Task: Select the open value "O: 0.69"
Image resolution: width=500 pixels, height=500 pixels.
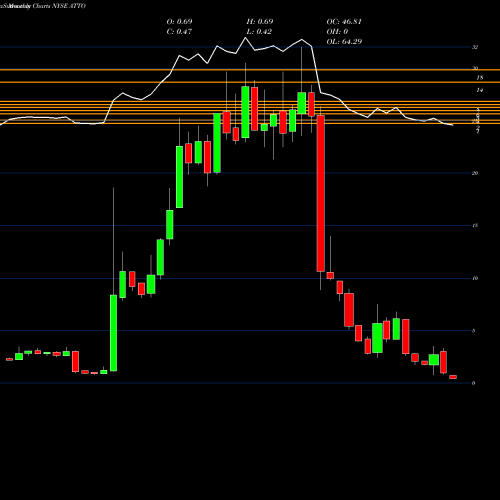Action: [179, 22]
